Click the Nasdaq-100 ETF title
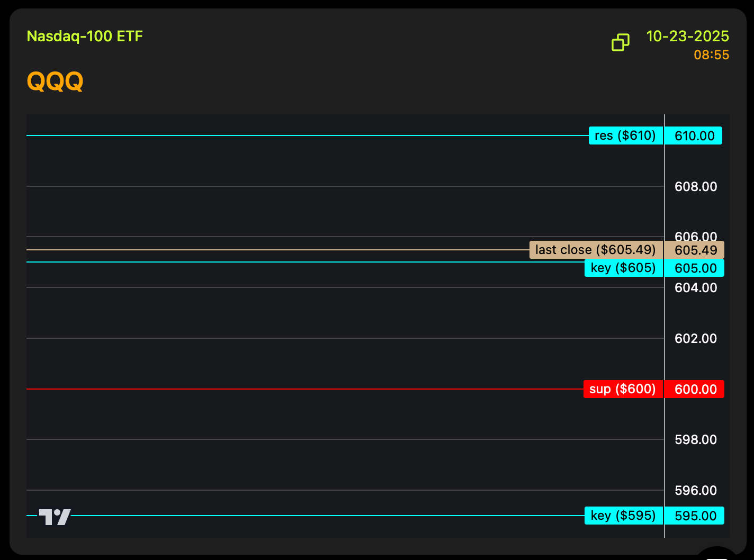 pyautogui.click(x=85, y=37)
